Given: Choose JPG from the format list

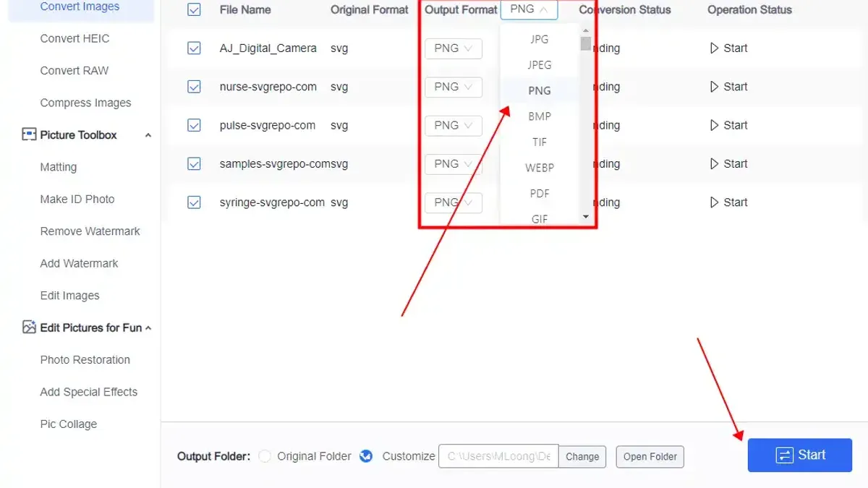Looking at the screenshot, I should click(x=540, y=39).
